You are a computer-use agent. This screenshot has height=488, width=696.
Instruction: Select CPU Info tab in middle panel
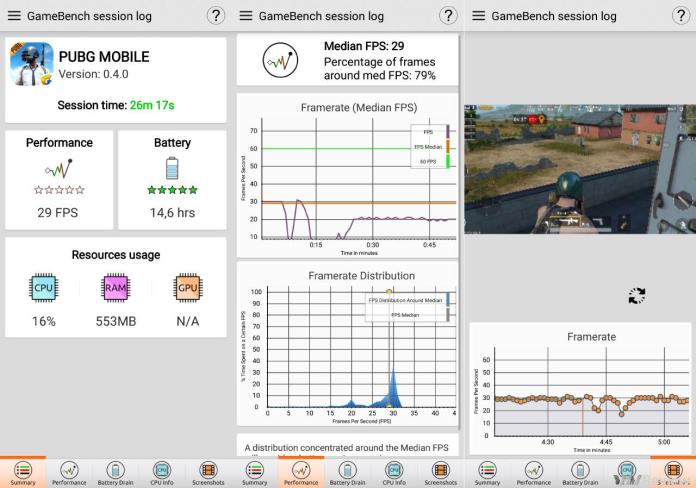point(394,473)
